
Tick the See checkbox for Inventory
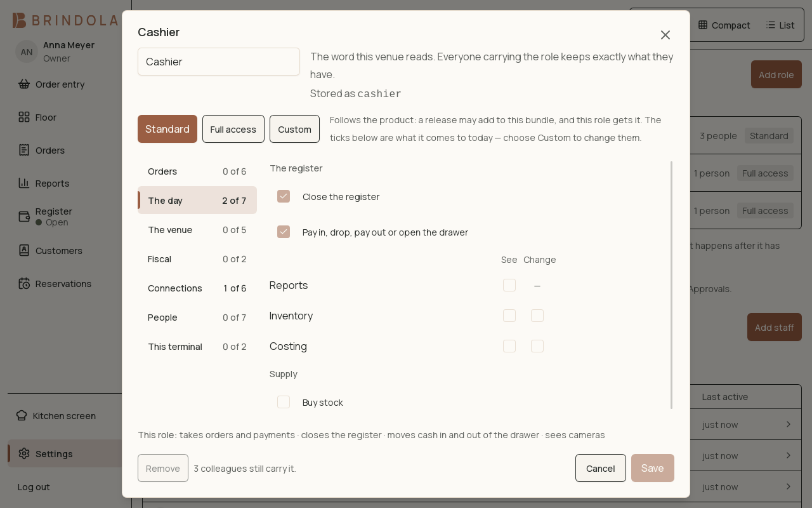pyautogui.click(x=509, y=316)
